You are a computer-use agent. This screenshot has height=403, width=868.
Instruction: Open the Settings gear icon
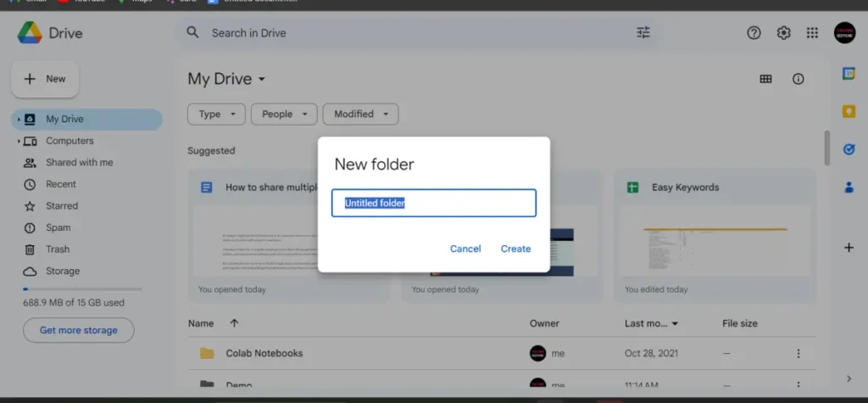click(784, 33)
